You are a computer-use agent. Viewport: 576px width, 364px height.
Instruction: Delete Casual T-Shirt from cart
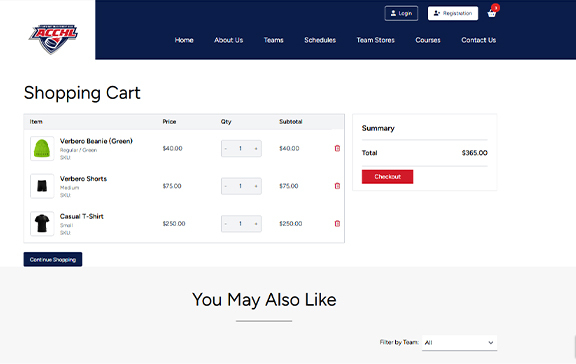(337, 223)
